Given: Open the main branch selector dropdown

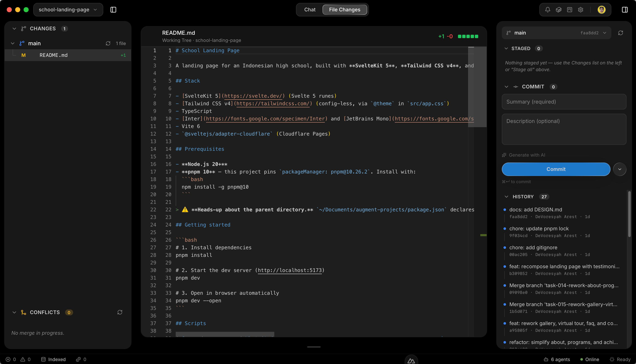Looking at the screenshot, I should [x=556, y=33].
